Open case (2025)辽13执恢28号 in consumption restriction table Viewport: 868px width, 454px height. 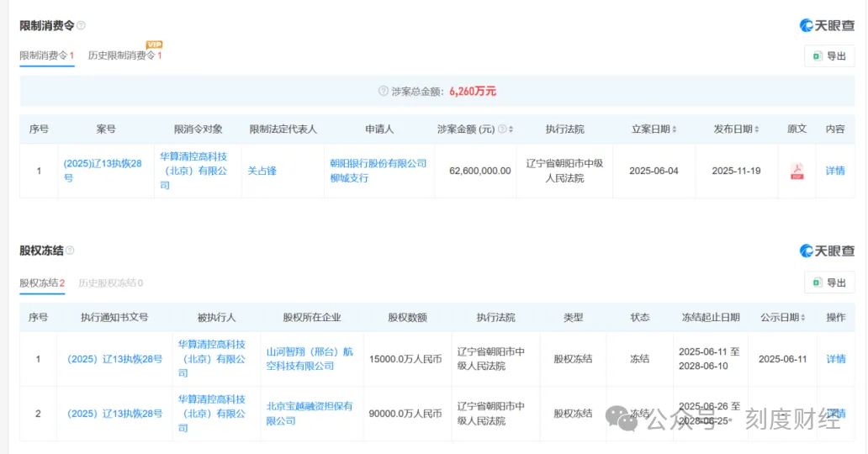click(103, 171)
